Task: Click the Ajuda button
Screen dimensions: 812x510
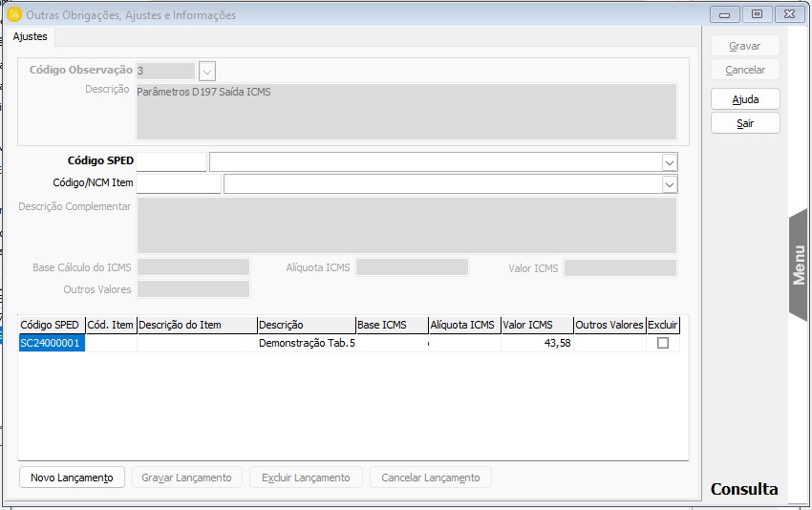Action: (x=745, y=99)
